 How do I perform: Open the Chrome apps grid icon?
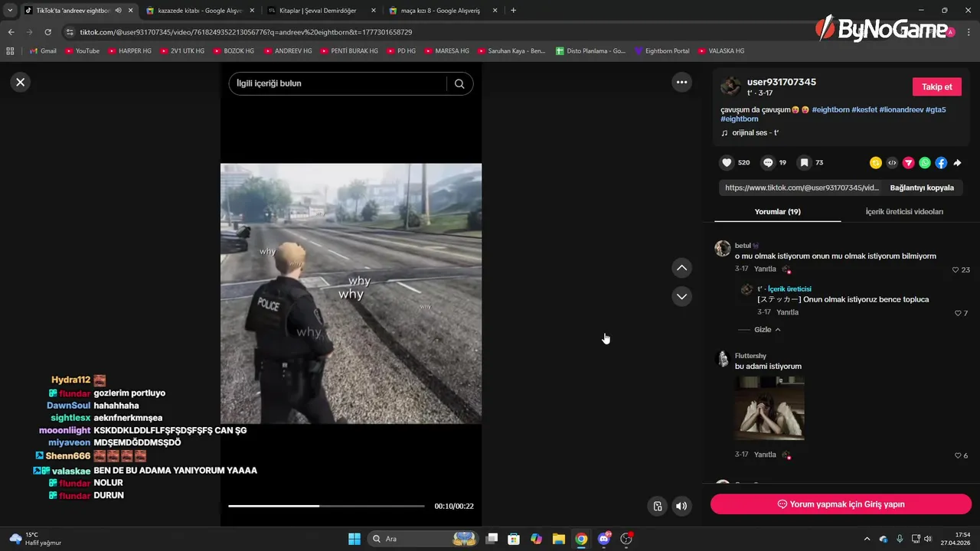coord(10,51)
